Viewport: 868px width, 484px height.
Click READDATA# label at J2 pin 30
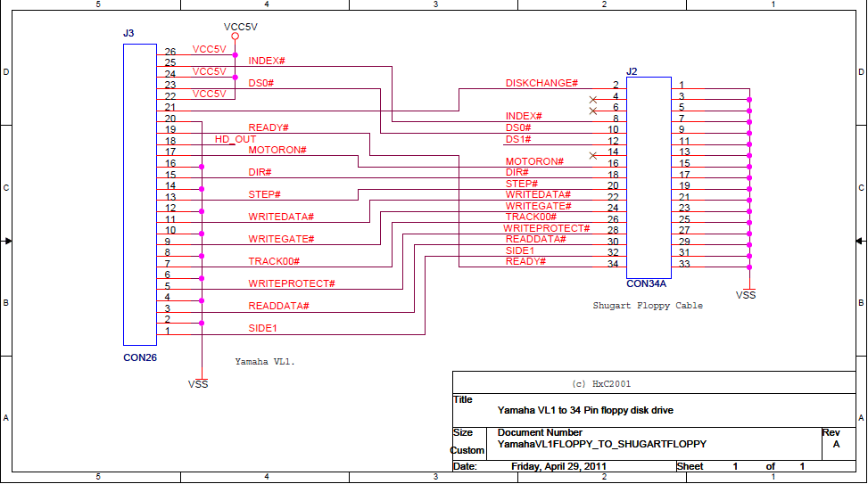[x=535, y=239]
